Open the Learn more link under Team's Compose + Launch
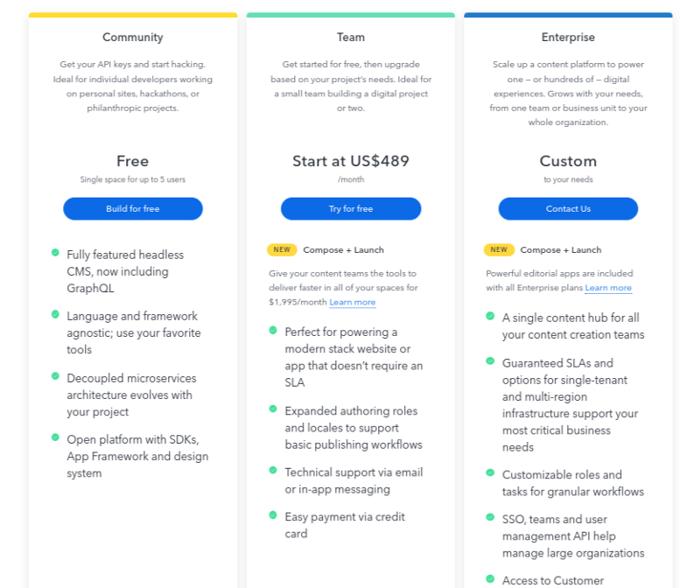The image size is (700, 588). (x=353, y=302)
